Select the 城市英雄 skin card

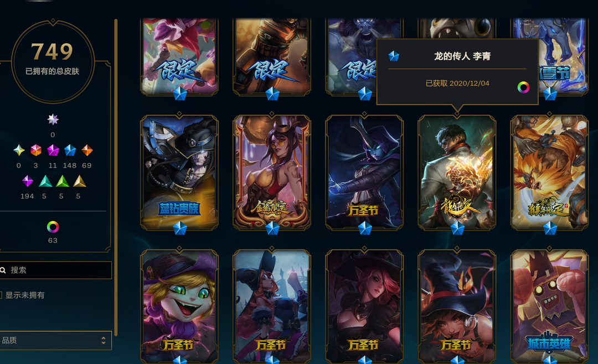[550, 306]
